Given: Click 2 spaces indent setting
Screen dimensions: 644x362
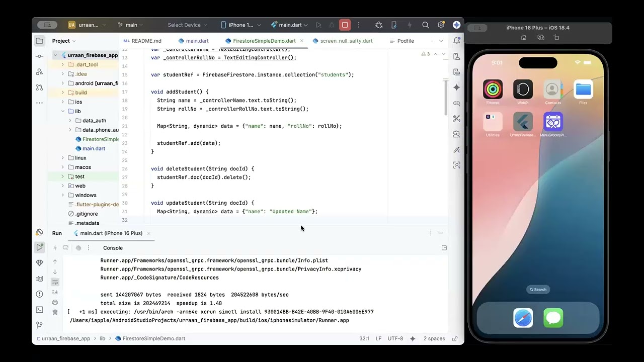Looking at the screenshot, I should [x=434, y=338].
